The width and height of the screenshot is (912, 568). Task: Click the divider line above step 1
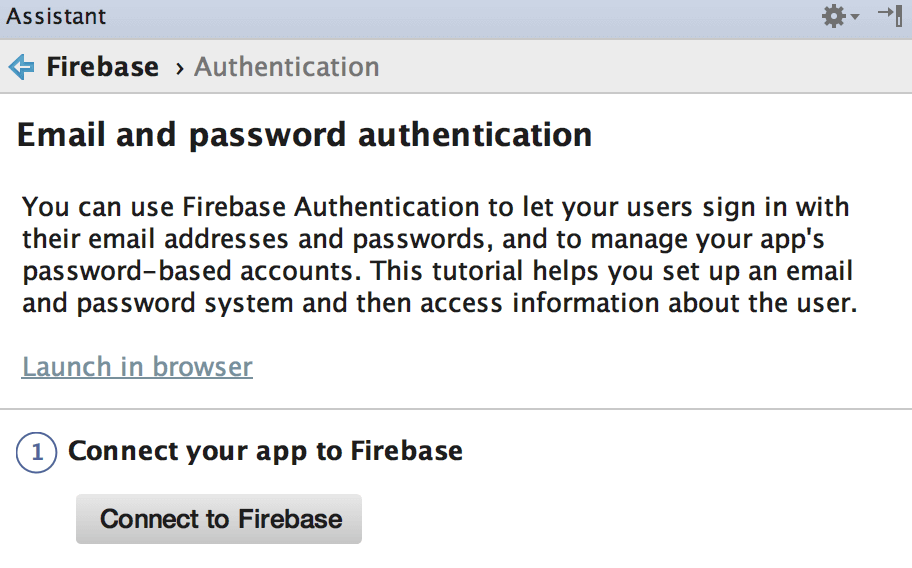[x=456, y=409]
